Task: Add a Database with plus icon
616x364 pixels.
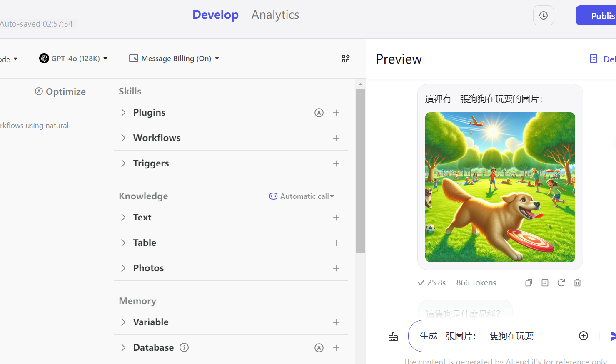Action: [336, 348]
